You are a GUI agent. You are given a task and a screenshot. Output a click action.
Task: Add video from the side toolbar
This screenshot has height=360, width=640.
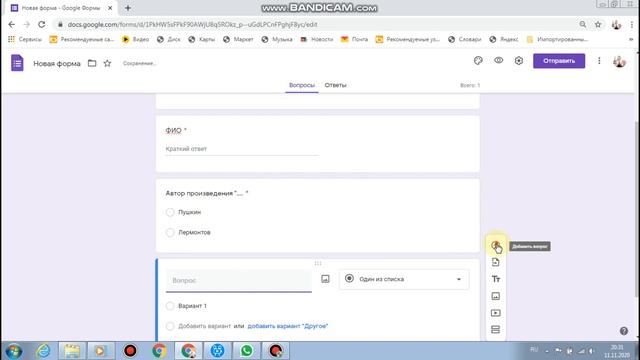click(x=496, y=313)
